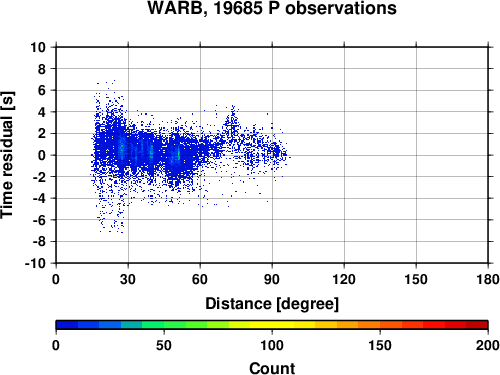The image size is (500, 375).
Task: Click x-axis tick label '60'
Action: pyautogui.click(x=200, y=279)
